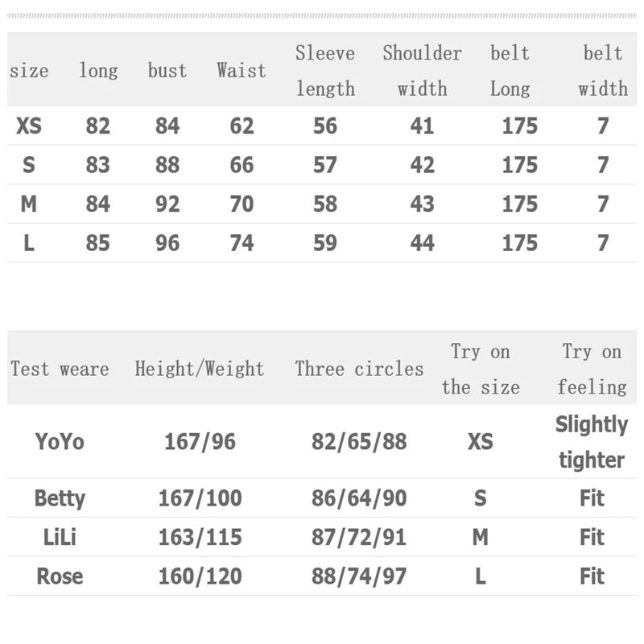Click the bust value 92 for M
644x644 pixels.
tap(167, 204)
